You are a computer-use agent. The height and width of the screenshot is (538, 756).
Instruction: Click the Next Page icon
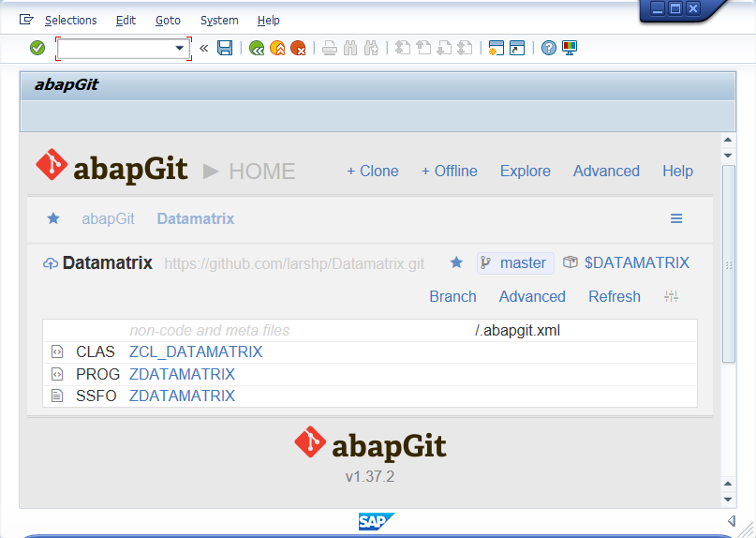[x=444, y=48]
